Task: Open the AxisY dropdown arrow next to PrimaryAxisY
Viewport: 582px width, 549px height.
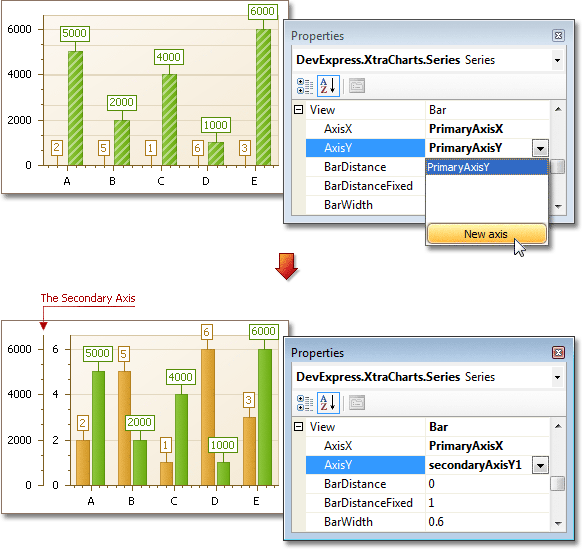Action: coord(540,148)
